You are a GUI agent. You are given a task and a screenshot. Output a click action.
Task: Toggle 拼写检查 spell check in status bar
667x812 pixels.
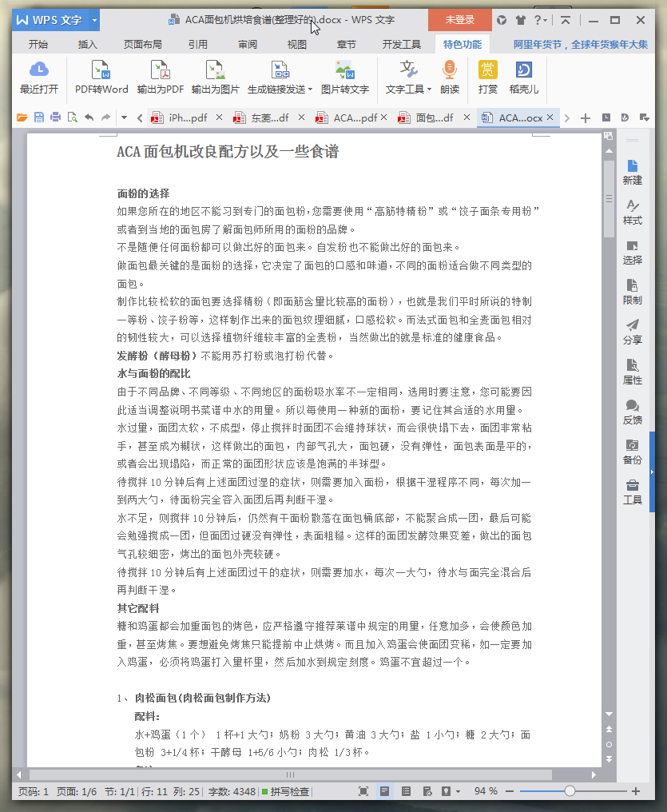[x=286, y=792]
